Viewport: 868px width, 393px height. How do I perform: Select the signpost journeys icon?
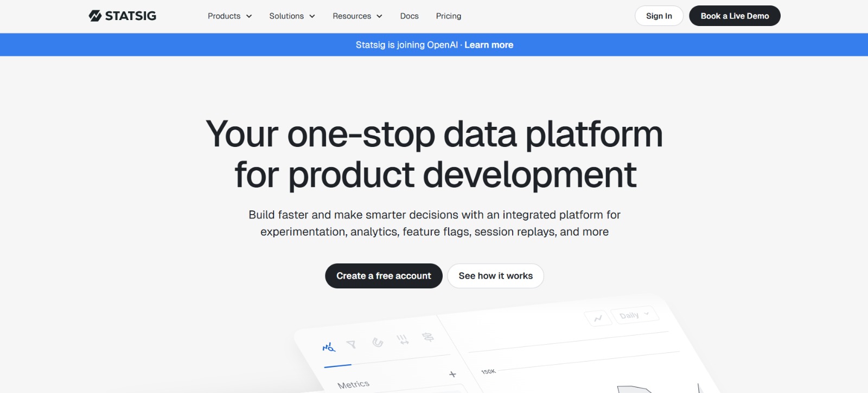click(x=428, y=337)
